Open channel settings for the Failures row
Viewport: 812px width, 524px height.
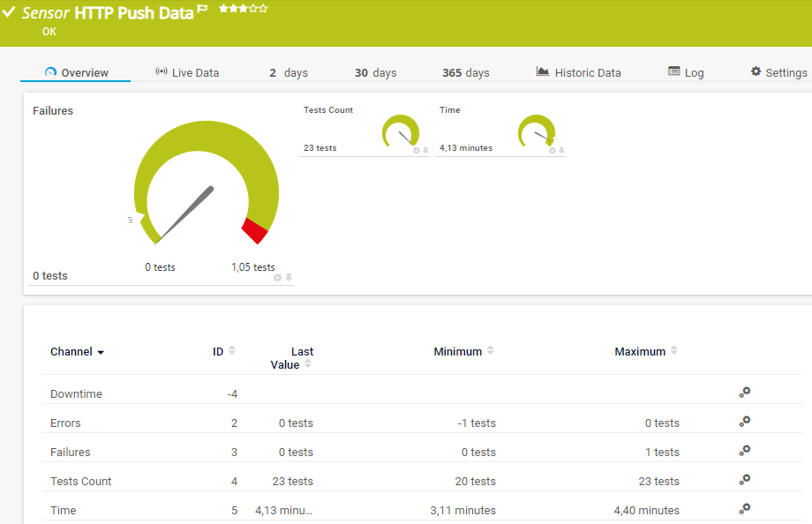pyautogui.click(x=744, y=452)
